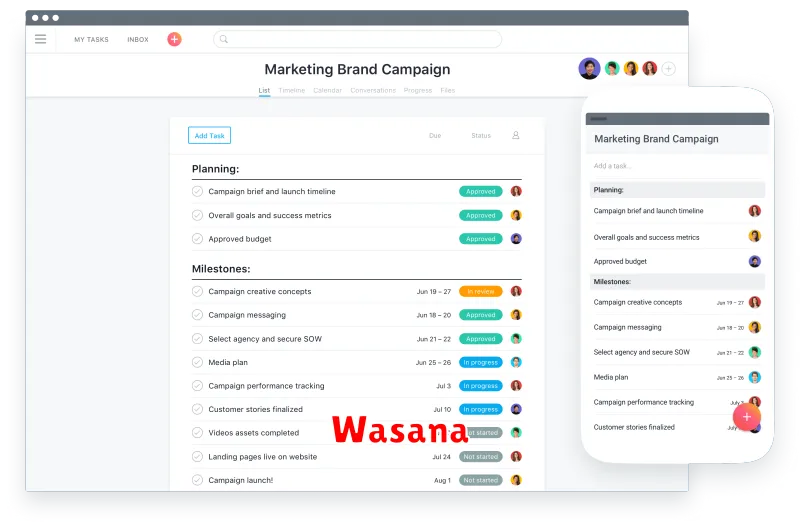Image resolution: width=800 pixels, height=527 pixels.
Task: Mark Overall goals and success metrics complete
Action: [197, 215]
